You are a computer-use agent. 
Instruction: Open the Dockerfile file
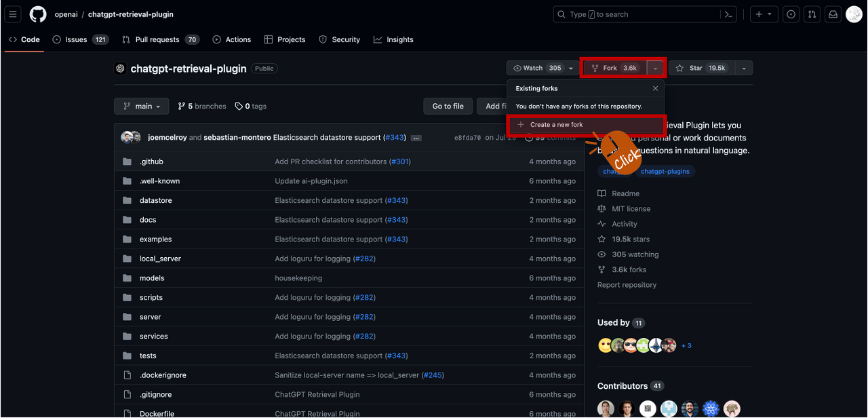pyautogui.click(x=157, y=414)
